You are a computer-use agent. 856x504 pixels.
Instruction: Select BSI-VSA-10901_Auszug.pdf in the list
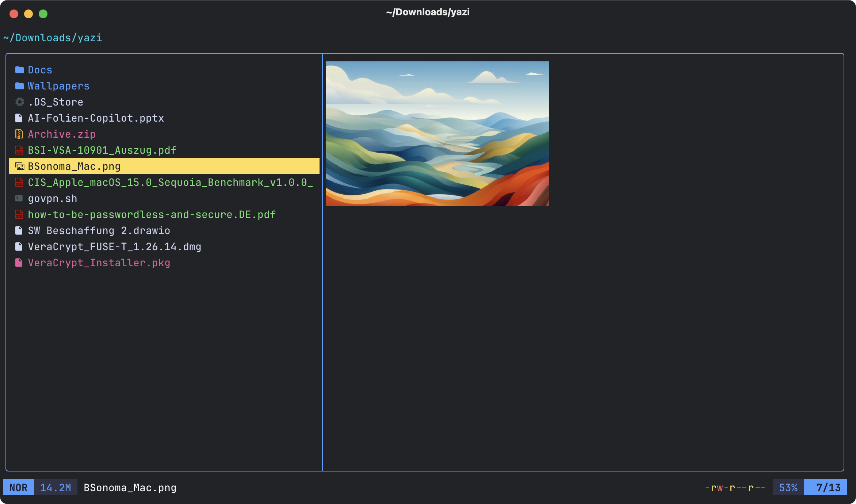[x=102, y=150]
